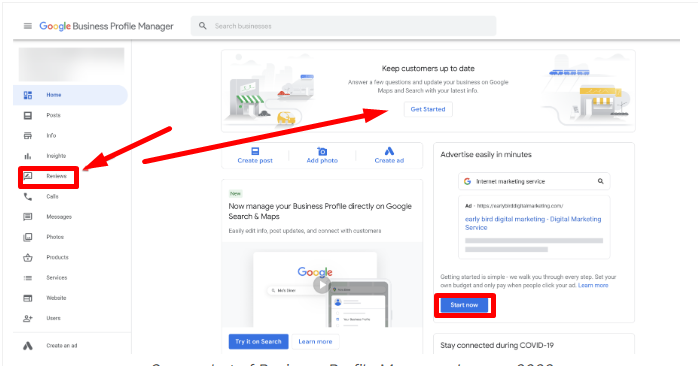698x366 pixels.
Task: Play the Google Search & Maps video
Action: tap(321, 285)
